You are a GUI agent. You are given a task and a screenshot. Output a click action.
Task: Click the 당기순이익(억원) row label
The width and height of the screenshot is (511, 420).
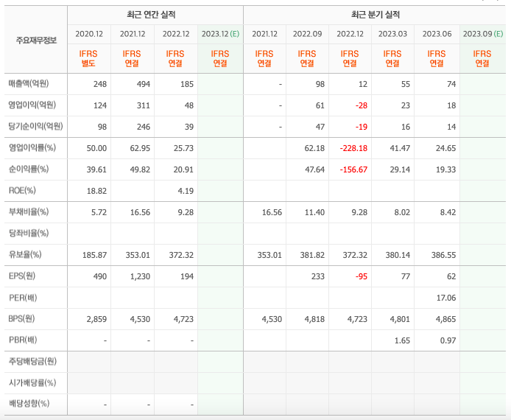[x=35, y=126]
